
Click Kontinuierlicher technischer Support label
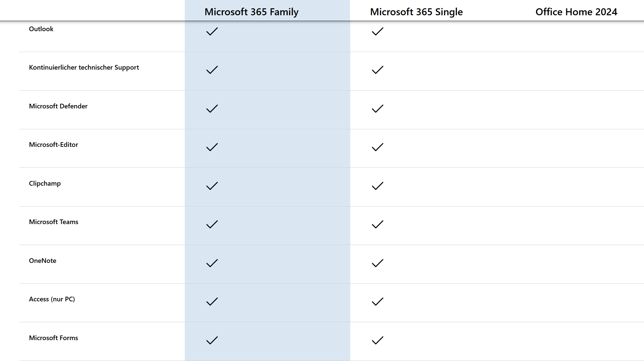(x=84, y=67)
